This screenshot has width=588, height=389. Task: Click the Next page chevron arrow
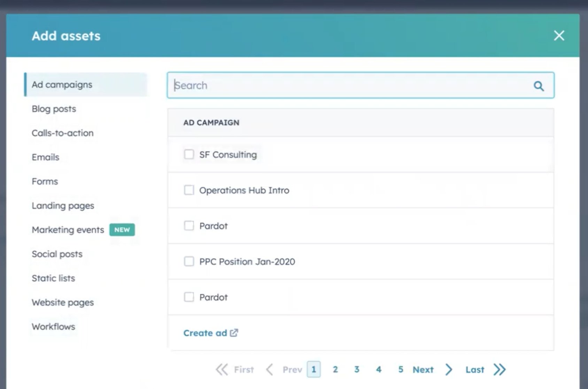pyautogui.click(x=449, y=369)
